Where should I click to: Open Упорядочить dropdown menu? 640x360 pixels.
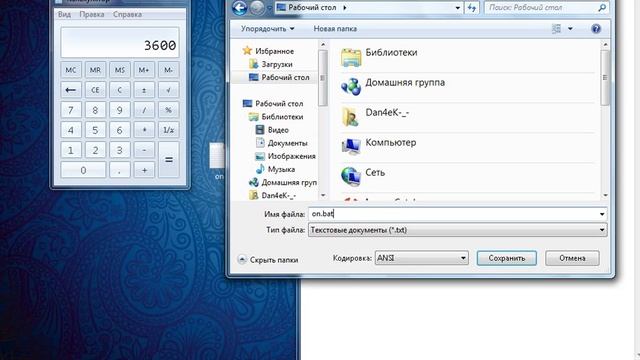click(x=267, y=29)
